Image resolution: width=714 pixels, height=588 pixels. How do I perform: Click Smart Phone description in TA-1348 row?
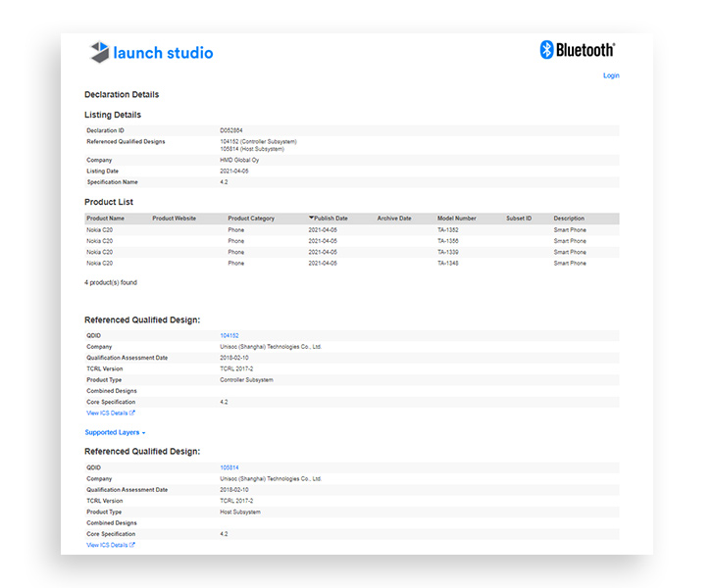[570, 263]
